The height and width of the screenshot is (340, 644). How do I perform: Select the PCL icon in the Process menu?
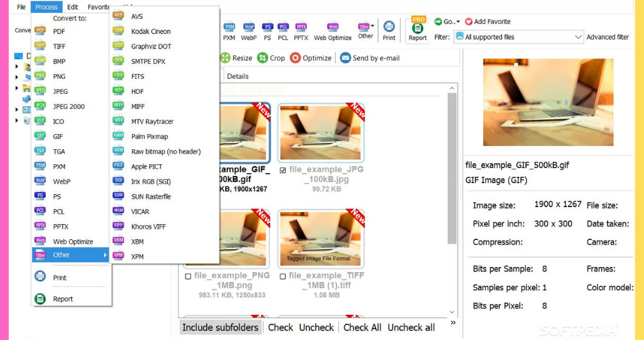point(40,211)
